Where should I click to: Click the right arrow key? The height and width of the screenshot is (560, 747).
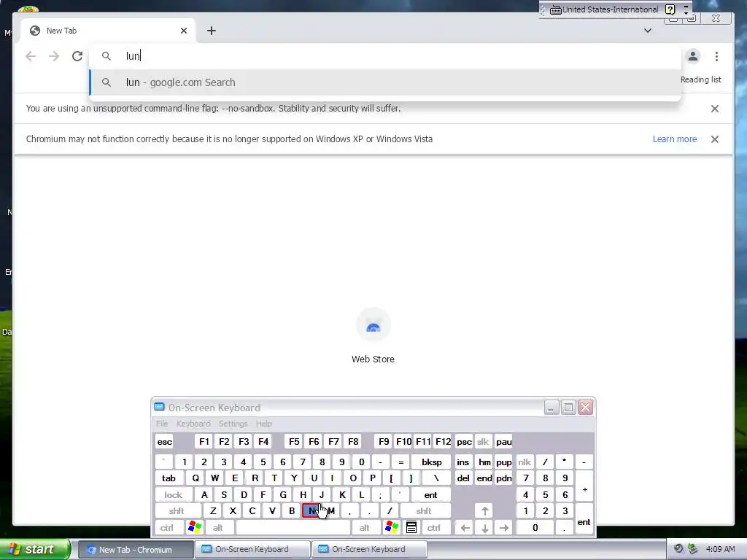click(504, 528)
